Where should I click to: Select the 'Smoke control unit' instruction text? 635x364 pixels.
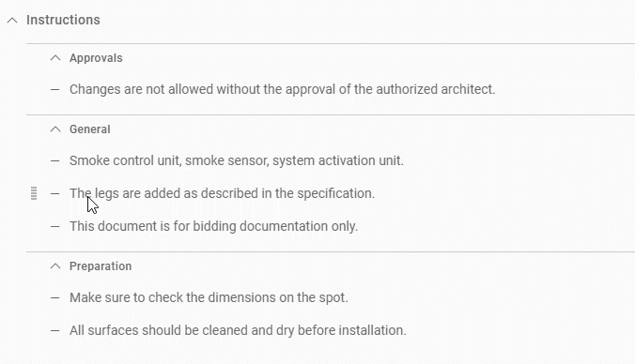pos(237,160)
